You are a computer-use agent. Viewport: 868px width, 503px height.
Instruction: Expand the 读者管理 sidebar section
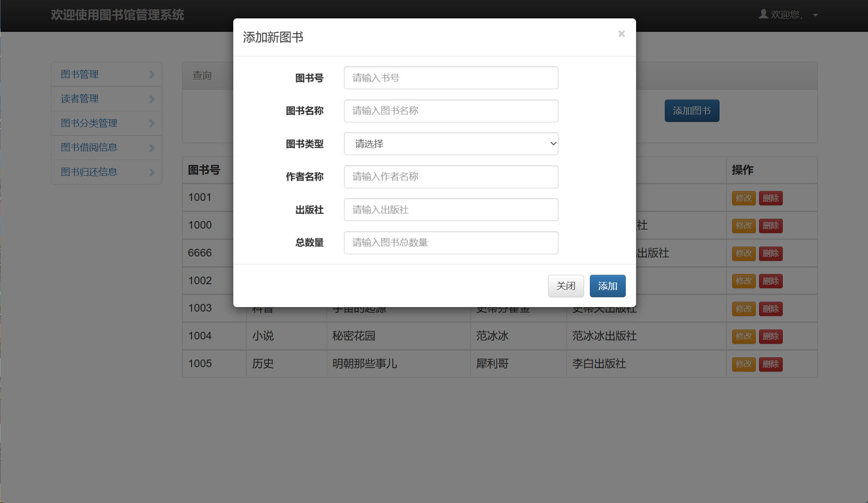pyautogui.click(x=106, y=99)
